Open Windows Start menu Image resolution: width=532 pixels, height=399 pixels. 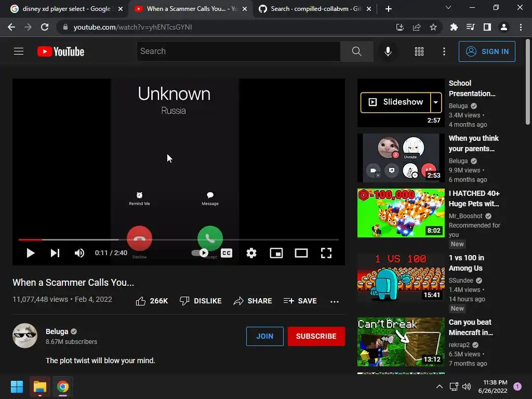tap(17, 387)
